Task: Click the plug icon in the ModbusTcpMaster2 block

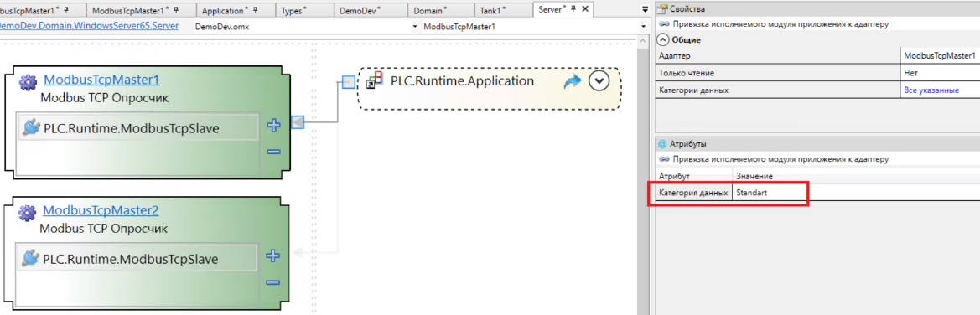Action: click(x=30, y=258)
